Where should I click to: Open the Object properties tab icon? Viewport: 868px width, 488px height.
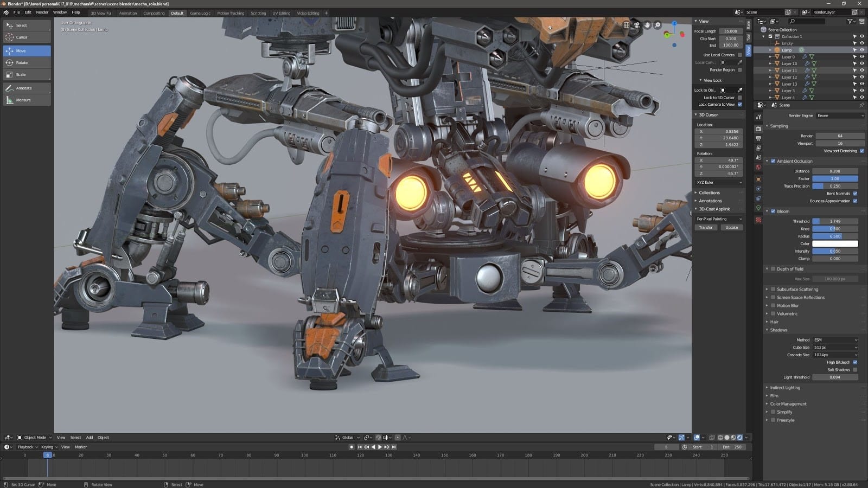pos(758,179)
